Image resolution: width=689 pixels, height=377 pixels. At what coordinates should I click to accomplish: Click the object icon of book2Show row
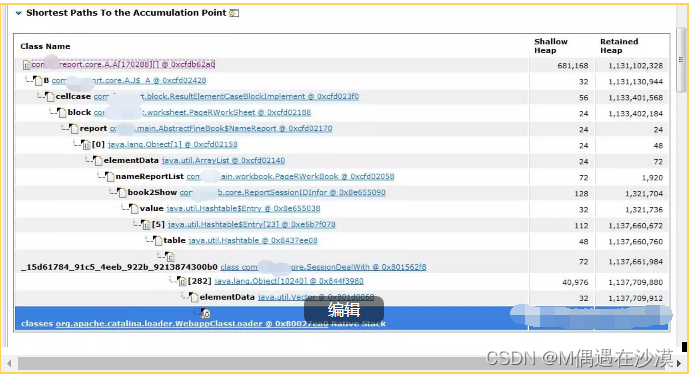click(122, 193)
